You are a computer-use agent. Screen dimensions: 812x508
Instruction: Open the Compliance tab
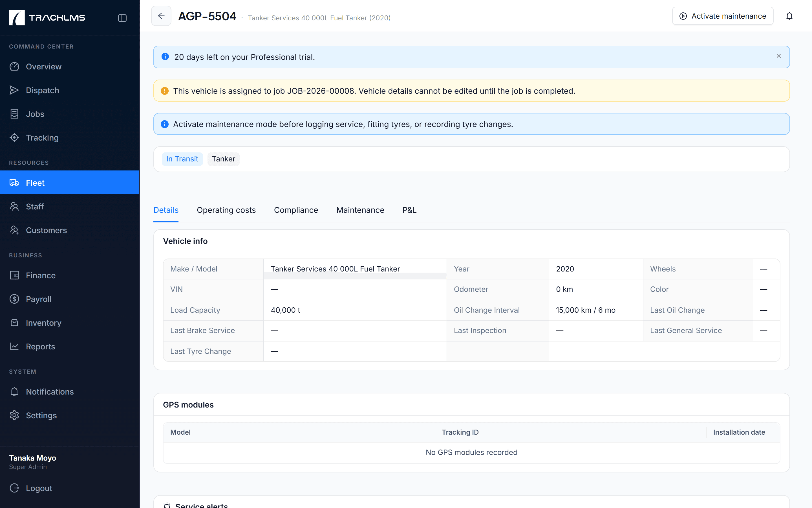point(296,210)
